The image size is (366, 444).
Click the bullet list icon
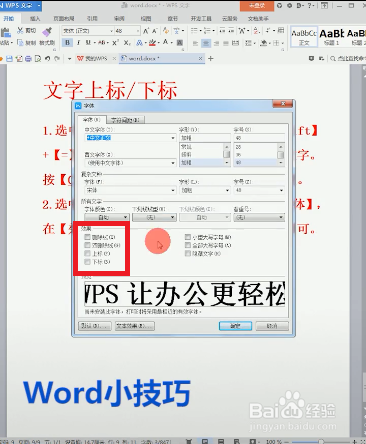click(x=194, y=31)
